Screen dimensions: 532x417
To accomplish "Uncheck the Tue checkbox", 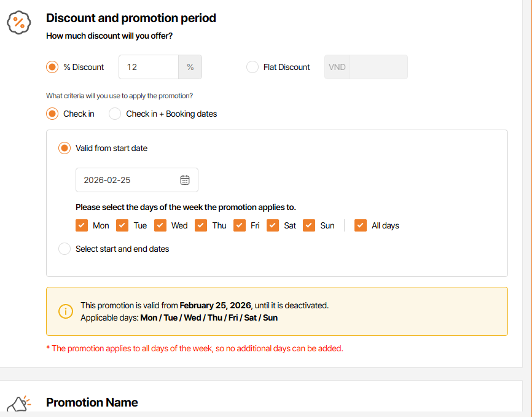I will coord(122,225).
